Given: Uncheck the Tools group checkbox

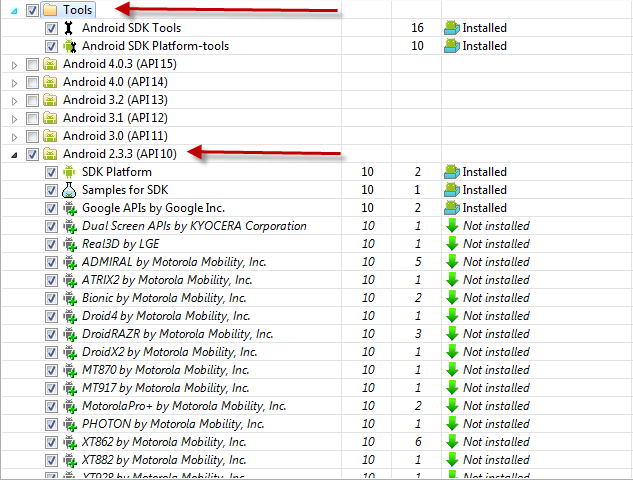Looking at the screenshot, I should tap(32, 10).
